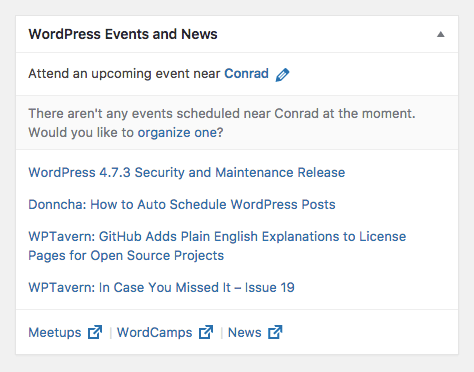
Task: Click the "There aren't any events scheduled" notice
Action: pos(222,114)
